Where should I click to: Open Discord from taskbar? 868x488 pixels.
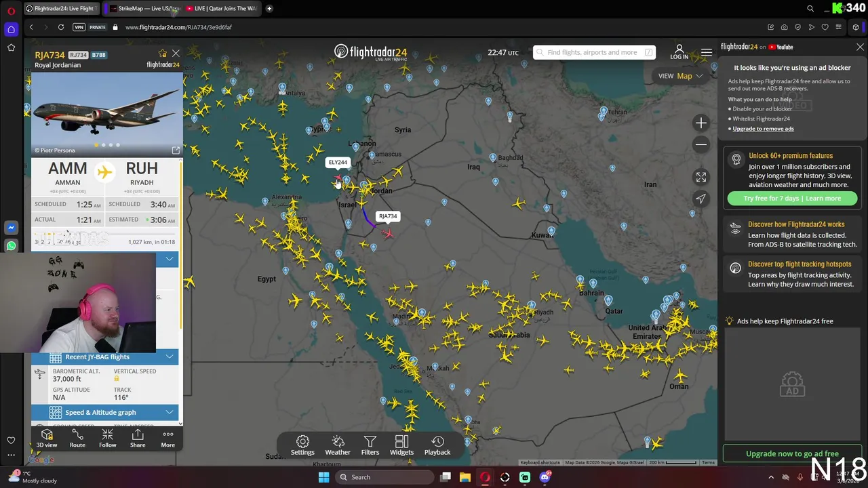coord(545,477)
